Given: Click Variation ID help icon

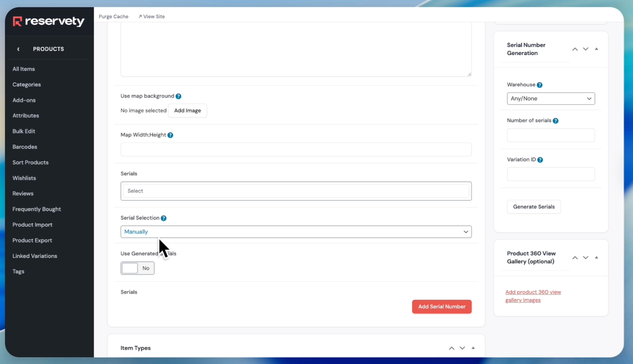Looking at the screenshot, I should pos(540,160).
